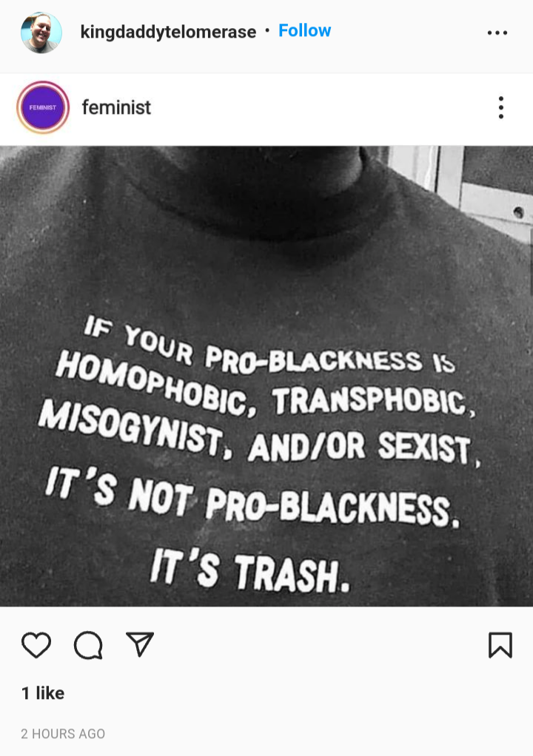Open vertical three-dot menu beside feminist
Viewport: 533px width, 756px height.
[x=501, y=107]
